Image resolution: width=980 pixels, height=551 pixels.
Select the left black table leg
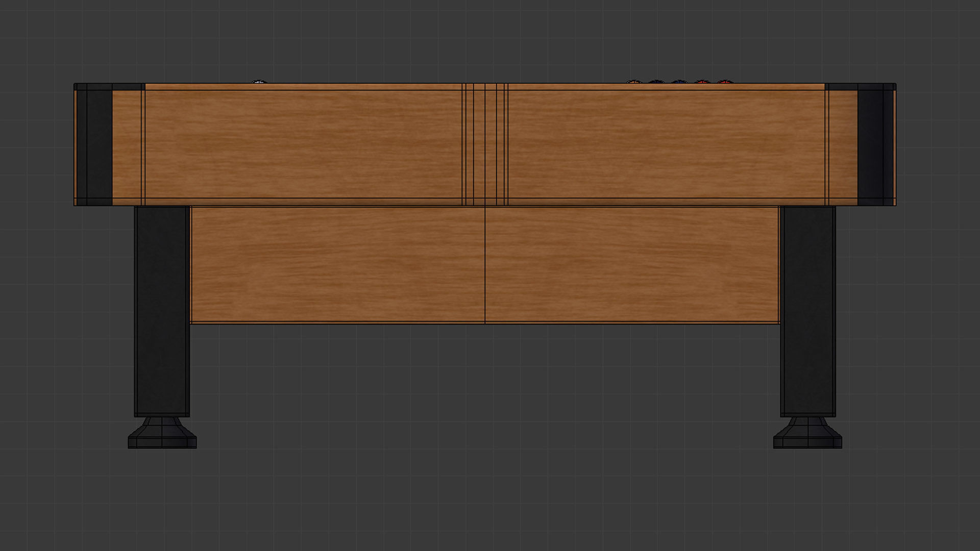tap(162, 311)
